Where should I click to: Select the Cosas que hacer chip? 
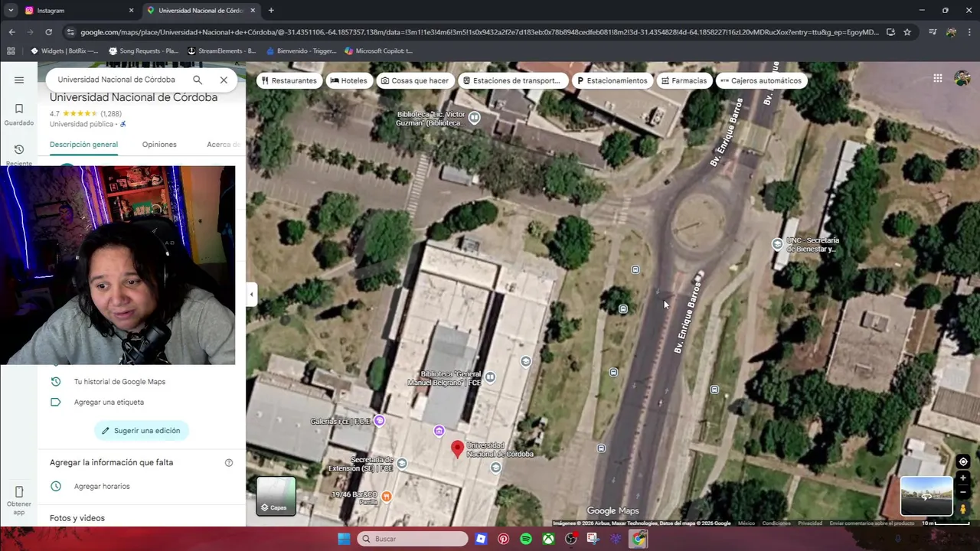(x=415, y=80)
